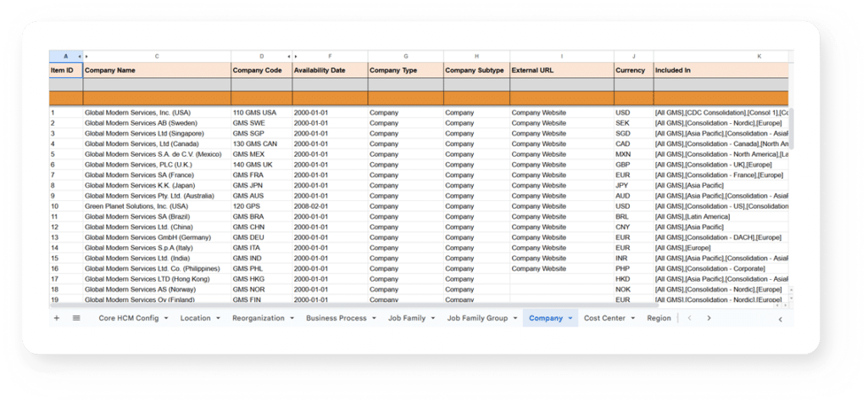
Task: Select column A header
Action: click(66, 57)
